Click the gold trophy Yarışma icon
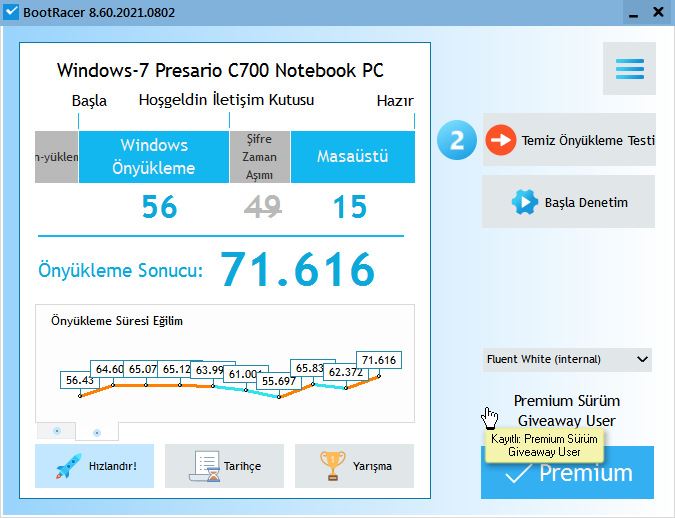Image resolution: width=675 pixels, height=518 pixels. pyautogui.click(x=332, y=465)
